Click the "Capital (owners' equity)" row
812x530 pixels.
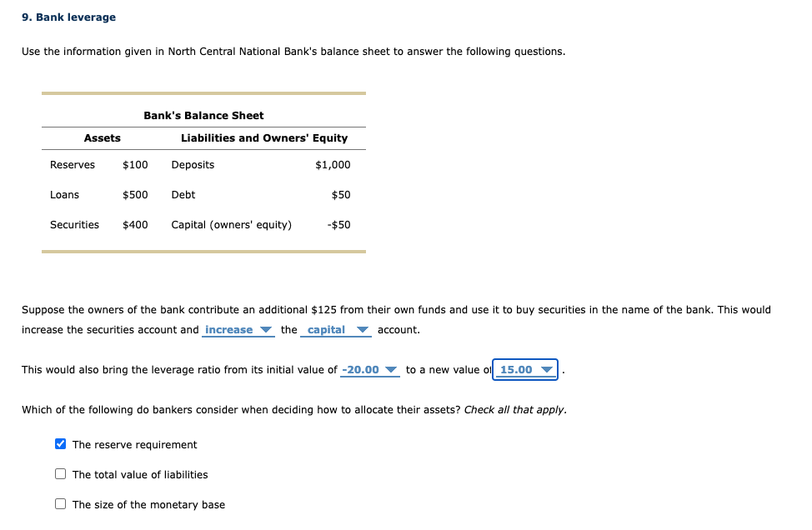click(231, 224)
